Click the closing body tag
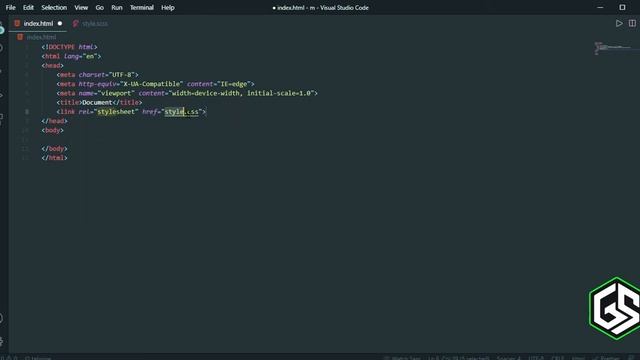 click(x=54, y=149)
